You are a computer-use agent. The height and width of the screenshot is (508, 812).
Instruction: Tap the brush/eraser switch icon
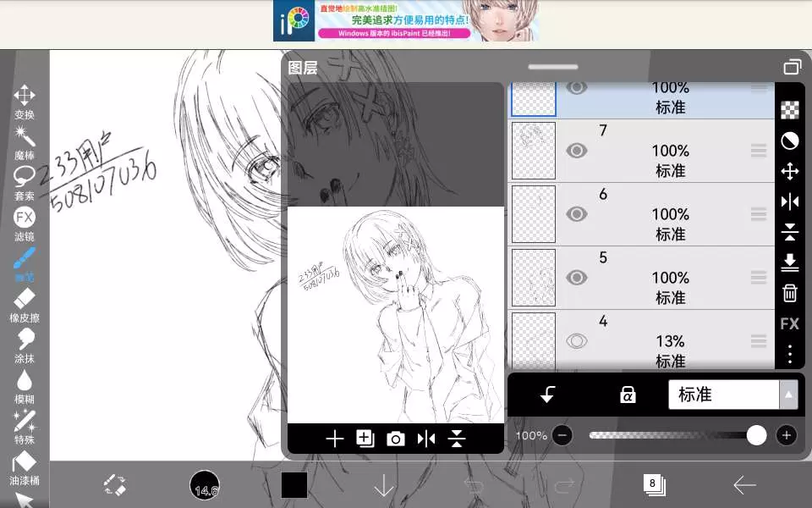114,484
